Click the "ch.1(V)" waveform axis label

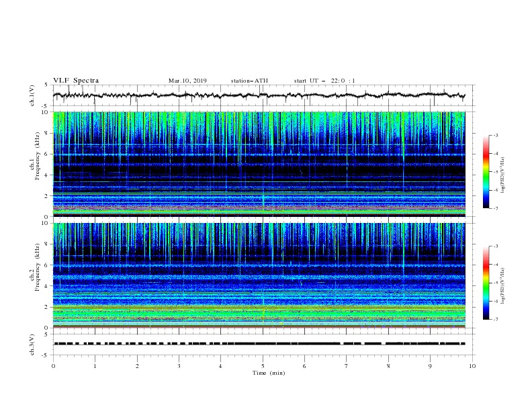[x=32, y=95]
